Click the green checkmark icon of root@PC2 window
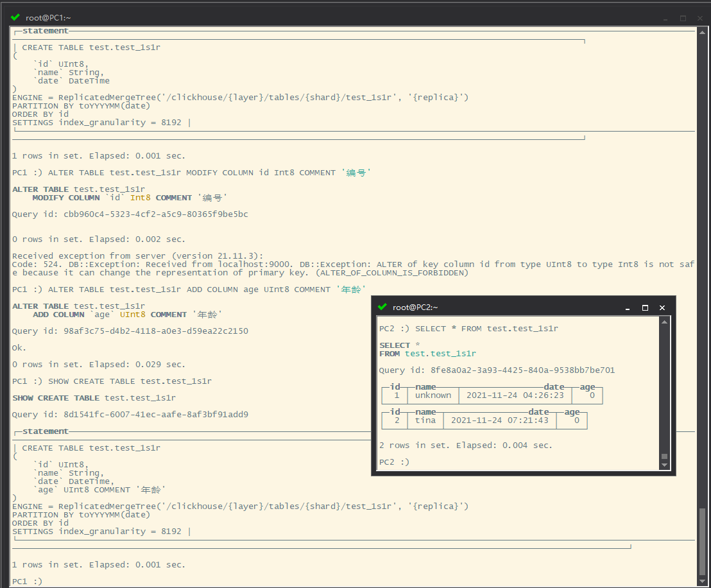The height and width of the screenshot is (588, 711). [382, 307]
